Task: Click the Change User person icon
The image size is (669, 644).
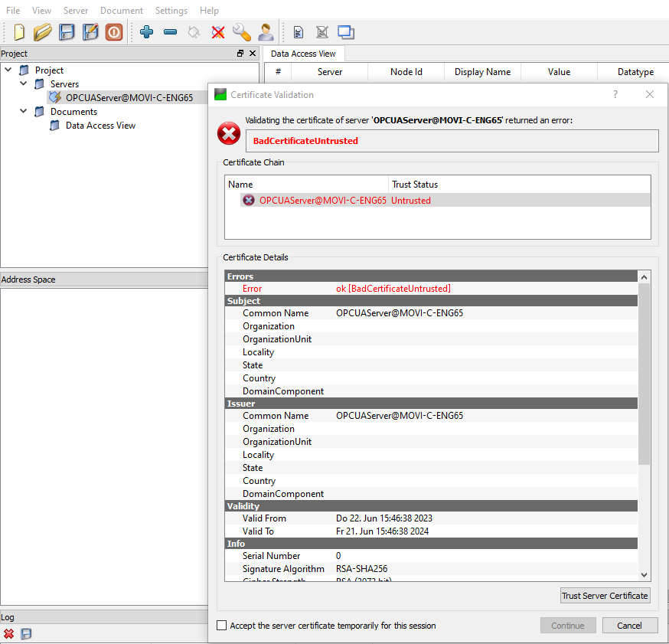Action: tap(266, 32)
